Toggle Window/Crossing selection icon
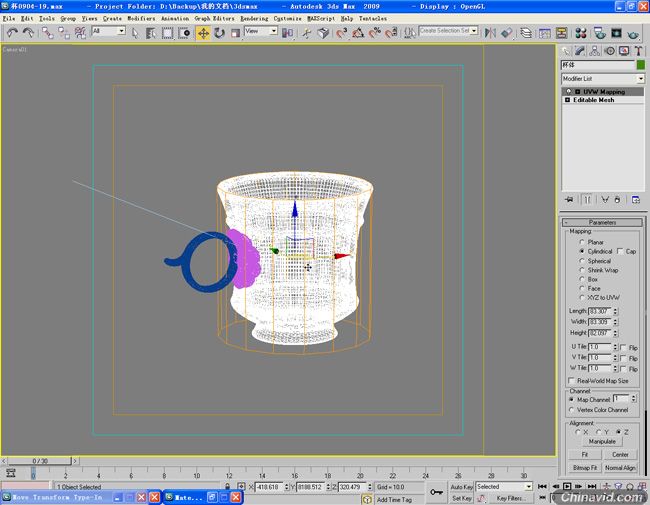 pos(184,33)
